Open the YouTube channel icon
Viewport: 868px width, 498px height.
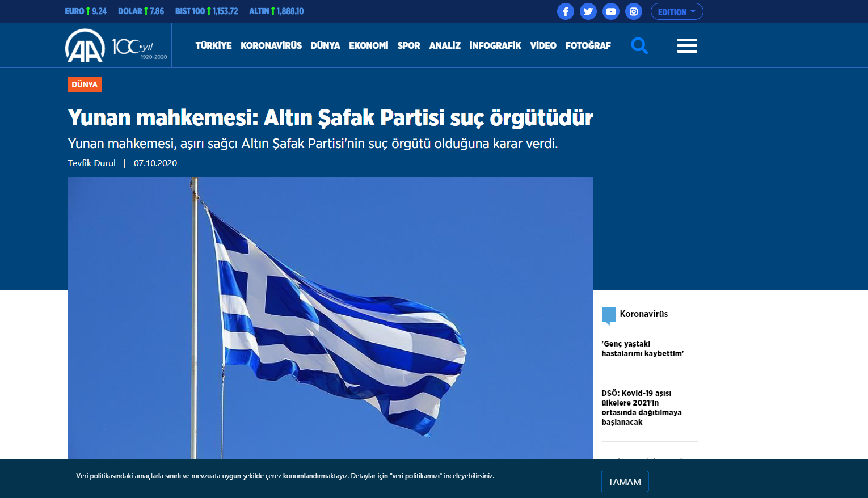click(x=610, y=11)
